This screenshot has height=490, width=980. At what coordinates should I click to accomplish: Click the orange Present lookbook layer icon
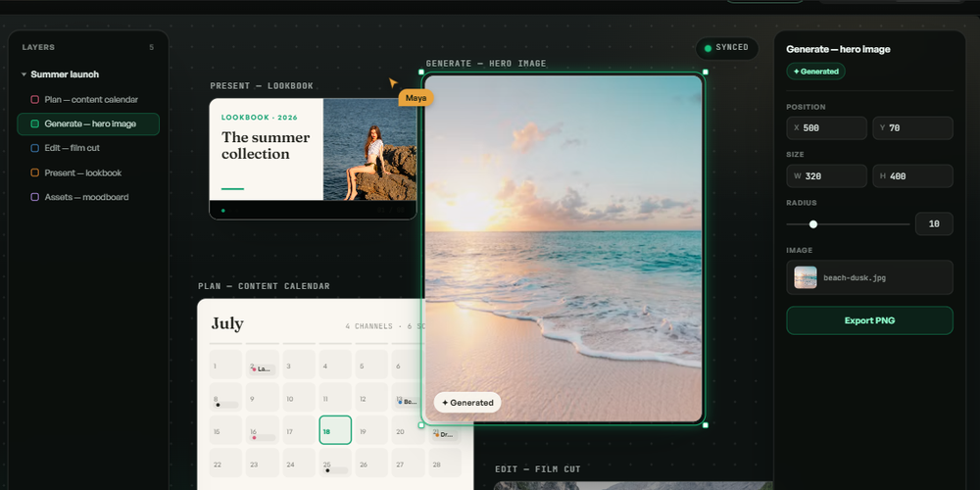coord(35,172)
